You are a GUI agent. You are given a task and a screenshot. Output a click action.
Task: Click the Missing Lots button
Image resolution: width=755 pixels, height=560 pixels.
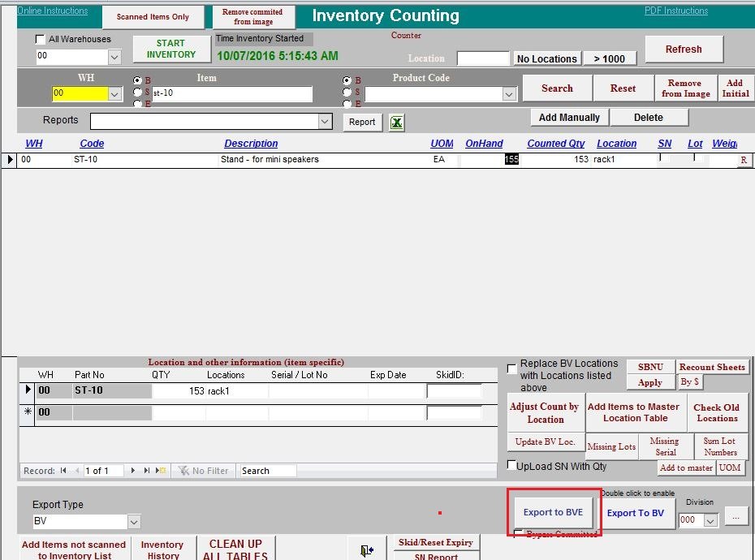click(611, 446)
